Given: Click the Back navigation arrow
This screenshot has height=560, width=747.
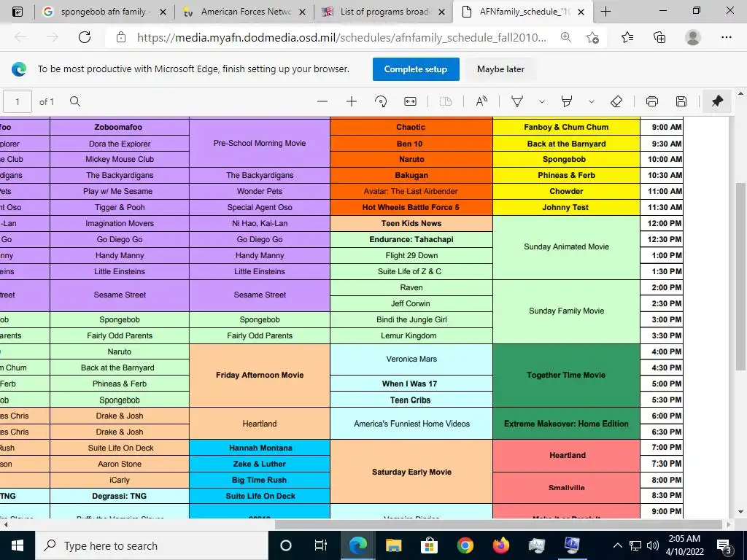Looking at the screenshot, I should pyautogui.click(x=20, y=37).
